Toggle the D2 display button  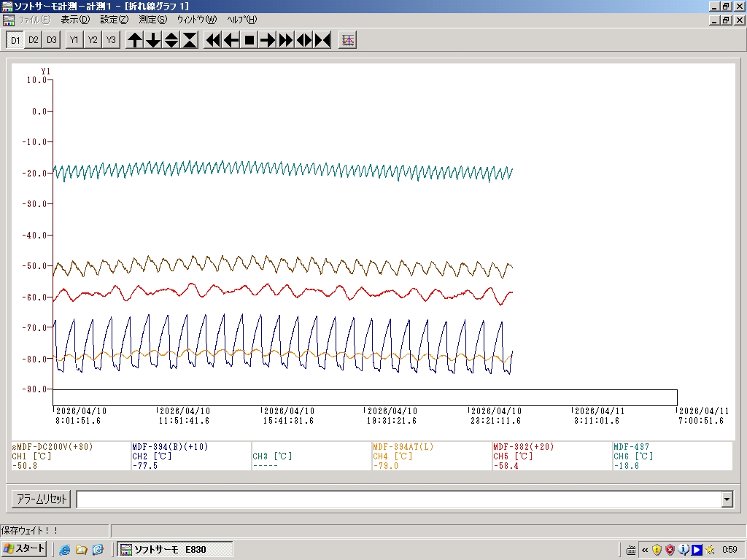pos(33,40)
